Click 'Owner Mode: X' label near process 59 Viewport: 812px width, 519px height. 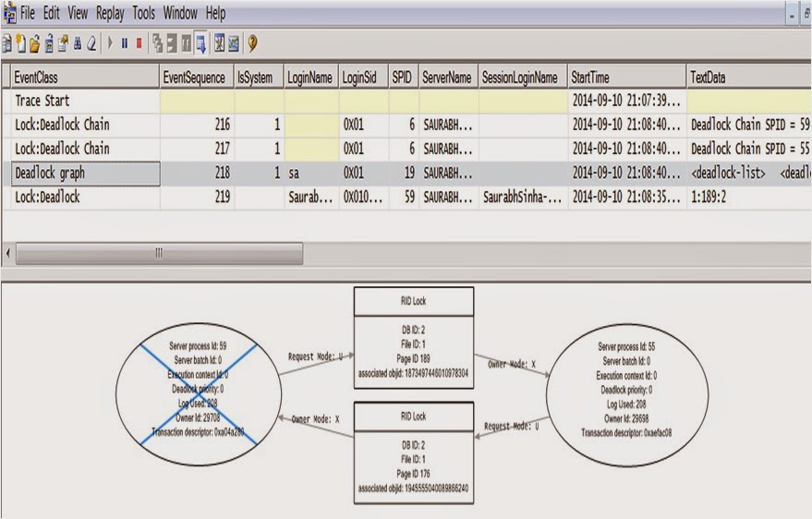[x=315, y=419]
